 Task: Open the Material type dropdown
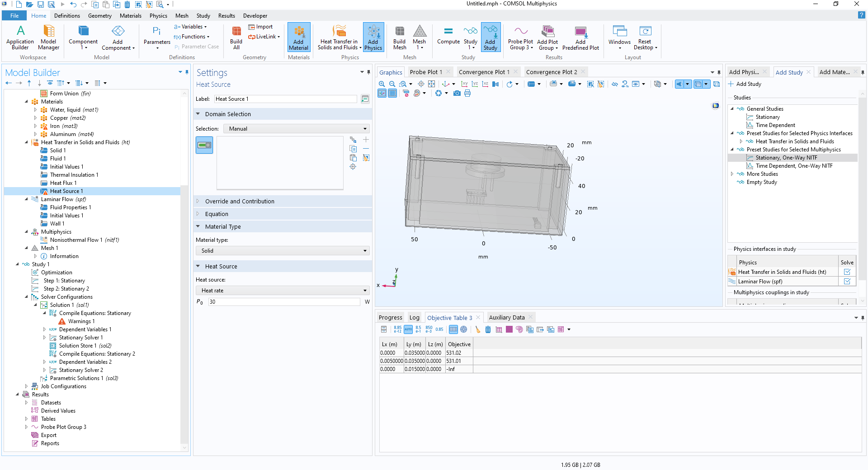pos(283,251)
